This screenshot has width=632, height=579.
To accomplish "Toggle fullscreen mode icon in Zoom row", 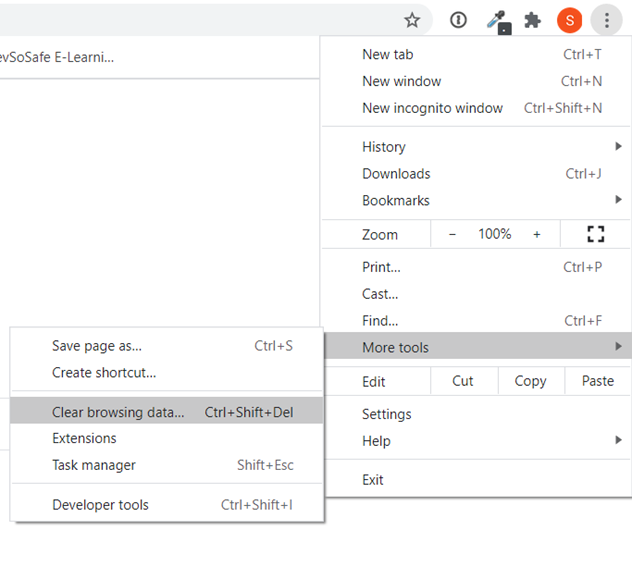I will click(596, 234).
